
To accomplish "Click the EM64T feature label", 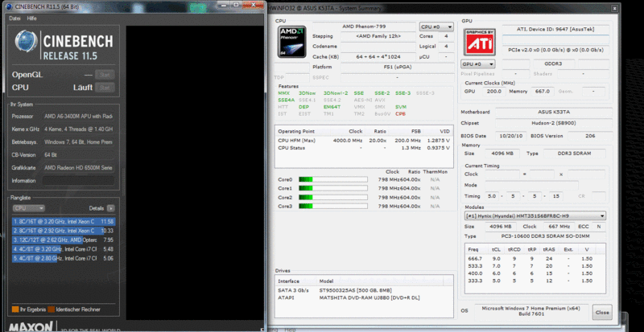I will coord(332,107).
